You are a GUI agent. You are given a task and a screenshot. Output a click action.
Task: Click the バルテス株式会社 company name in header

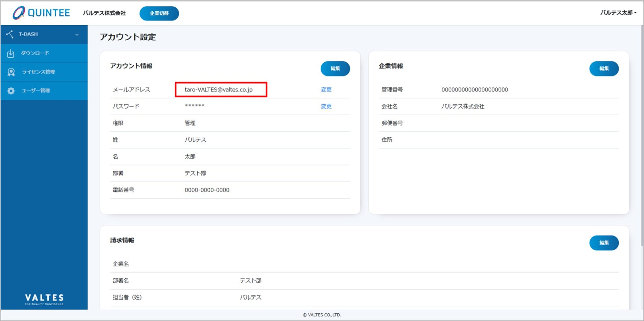click(104, 13)
